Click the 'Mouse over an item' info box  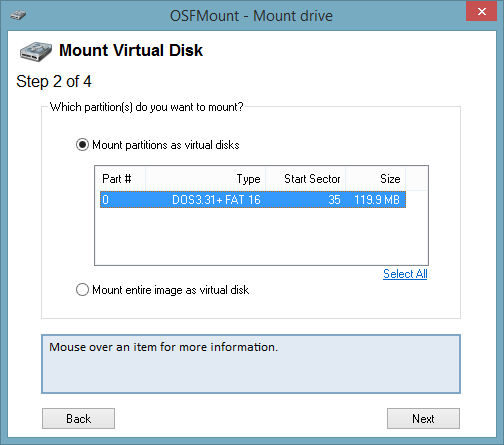click(251, 364)
